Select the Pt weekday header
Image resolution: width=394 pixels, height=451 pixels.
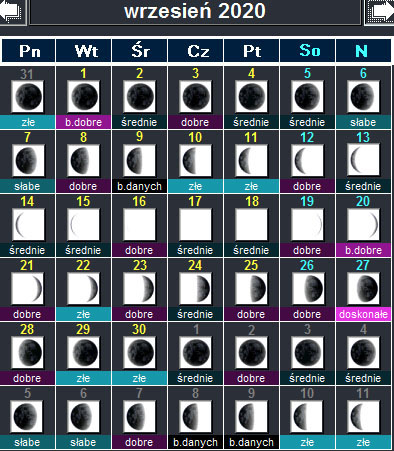[251, 51]
